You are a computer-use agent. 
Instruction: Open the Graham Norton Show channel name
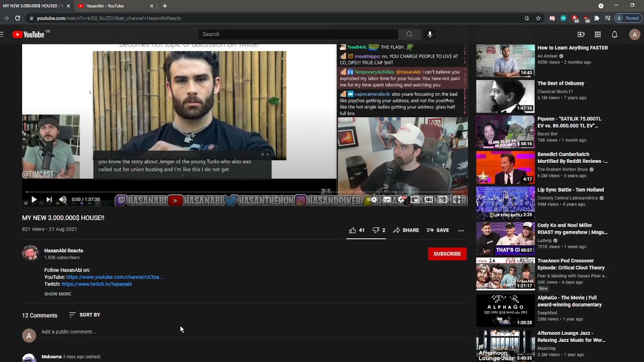point(563,169)
